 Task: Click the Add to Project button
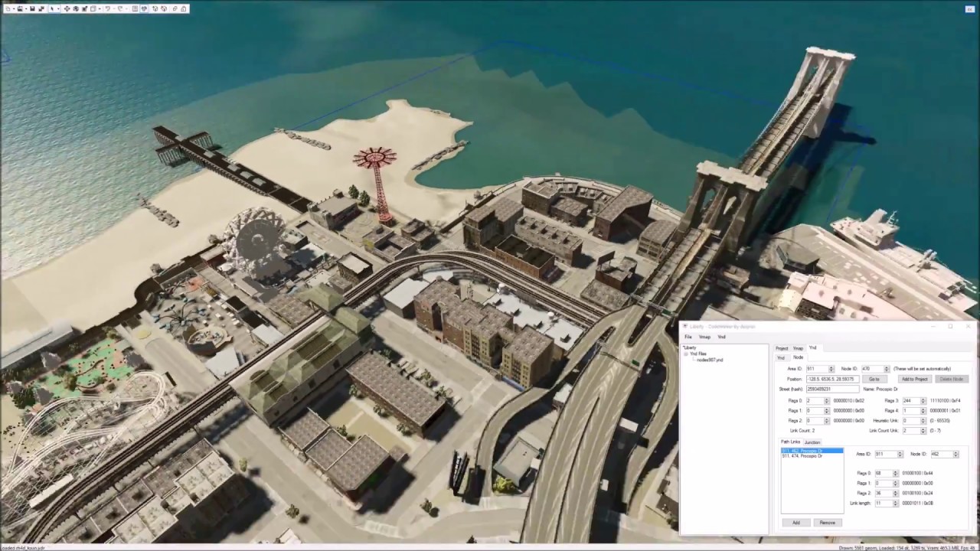point(915,379)
